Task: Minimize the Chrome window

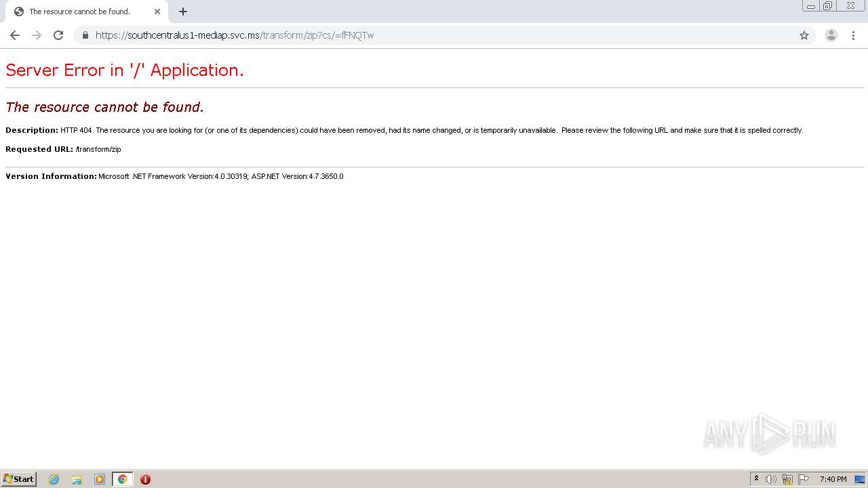Action: 811,6
